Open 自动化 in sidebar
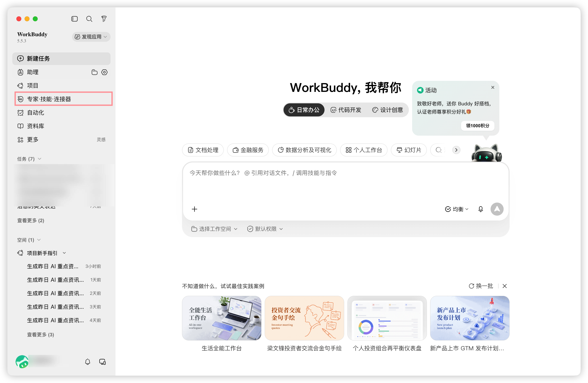This screenshot has width=588, height=383. coord(61,113)
